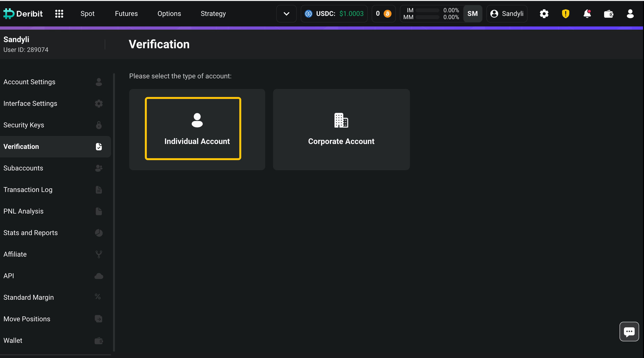The width and height of the screenshot is (644, 358).
Task: Click the Deribit logo
Action: 23,13
